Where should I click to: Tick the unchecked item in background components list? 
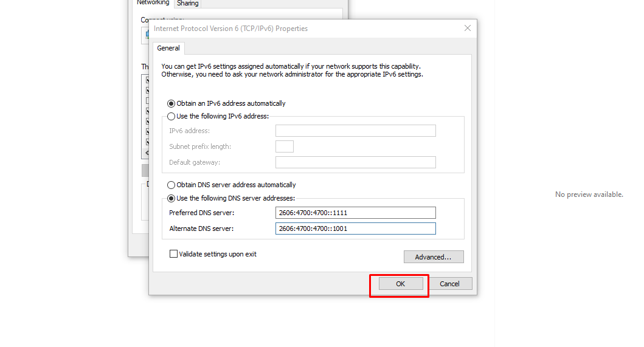147,101
